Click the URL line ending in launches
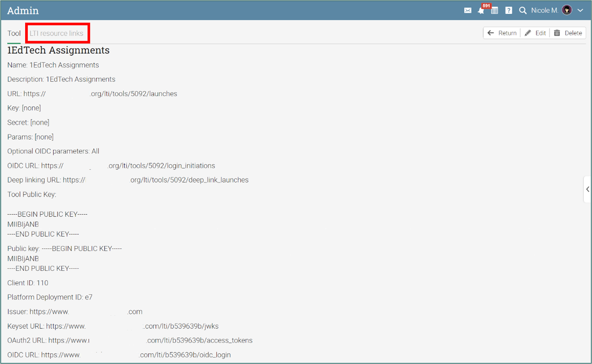The image size is (592, 364). [x=92, y=94]
